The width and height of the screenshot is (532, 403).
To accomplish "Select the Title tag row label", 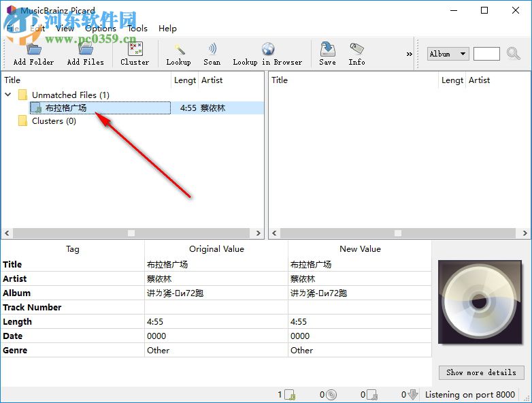I will click(x=12, y=265).
